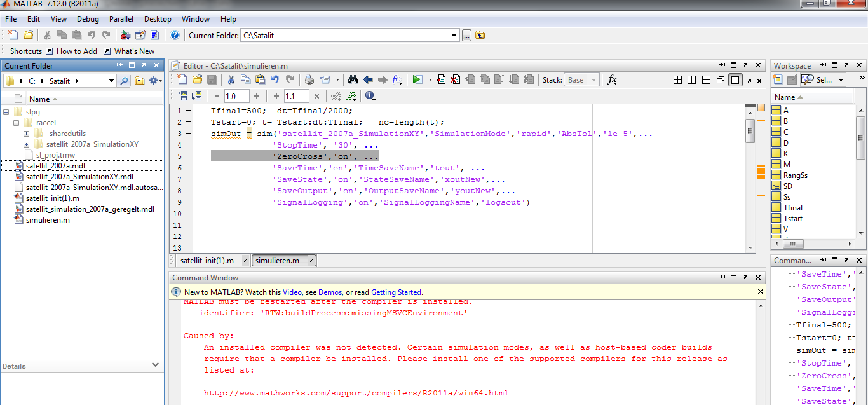This screenshot has height=405, width=868.
Task: Click the Print icon in Editor toolbar
Action: coord(309,79)
